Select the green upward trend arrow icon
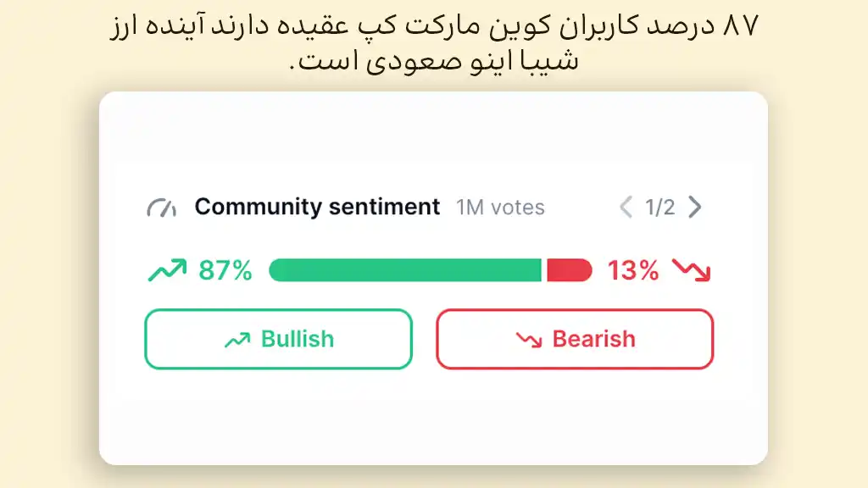 click(x=167, y=269)
